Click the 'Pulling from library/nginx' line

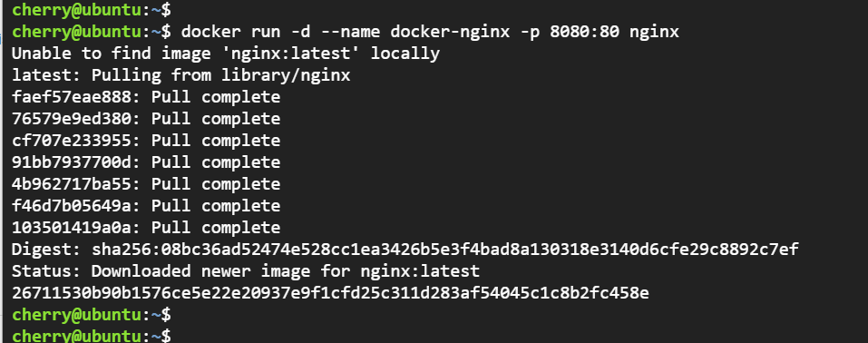[x=181, y=74]
